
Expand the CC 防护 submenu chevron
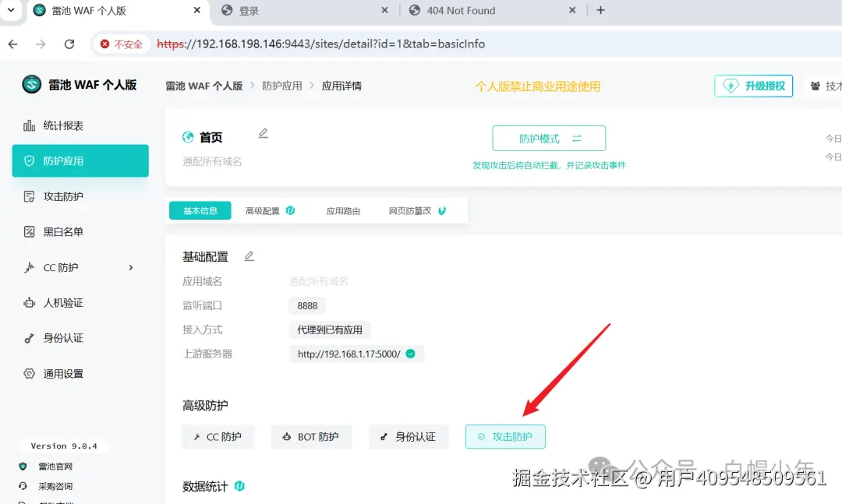[130, 267]
